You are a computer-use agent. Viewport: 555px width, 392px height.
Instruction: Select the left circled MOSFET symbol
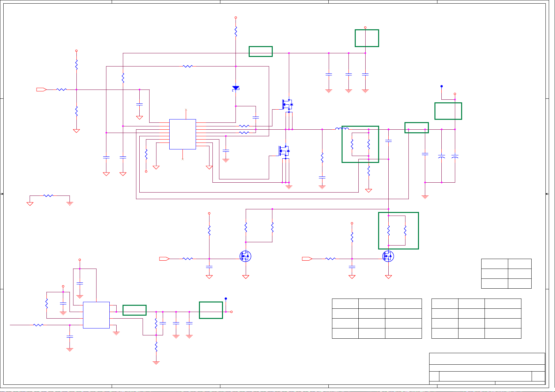click(x=245, y=256)
